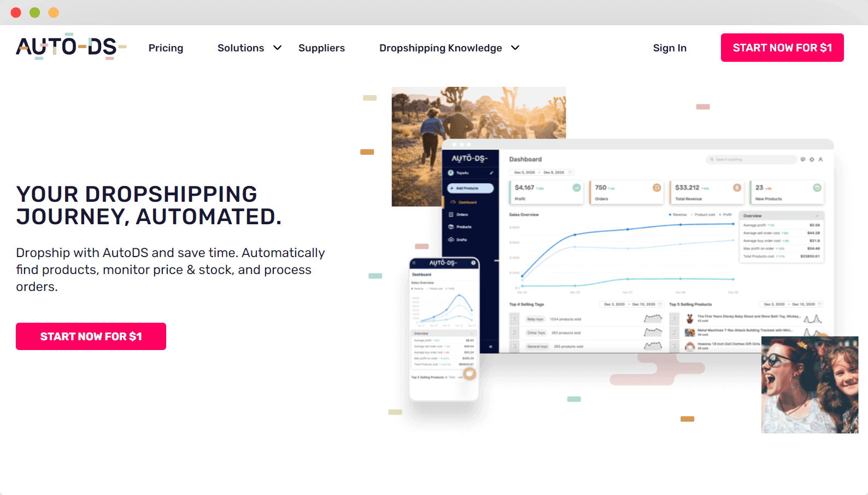Open the Dropshipping Knowledge menu

pyautogui.click(x=441, y=48)
